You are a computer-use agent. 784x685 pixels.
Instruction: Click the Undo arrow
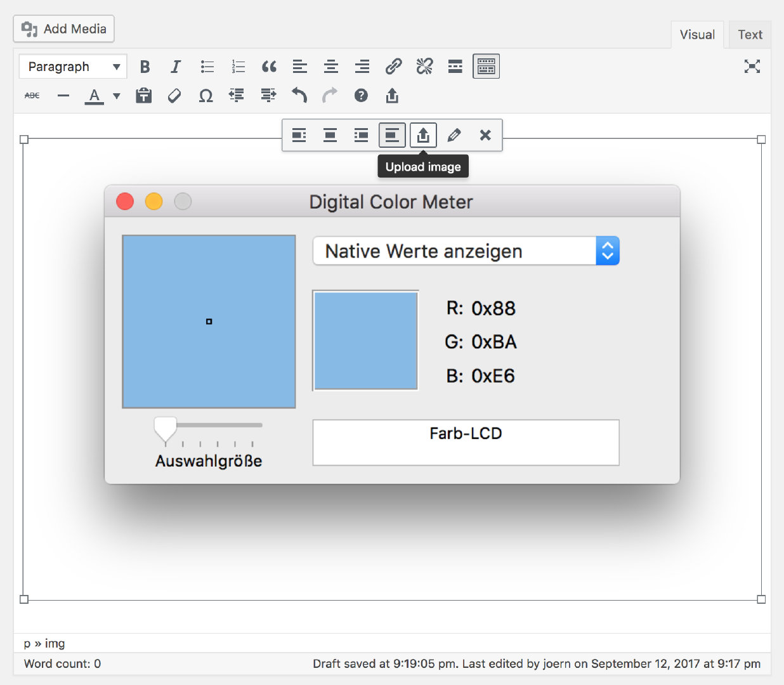(299, 96)
